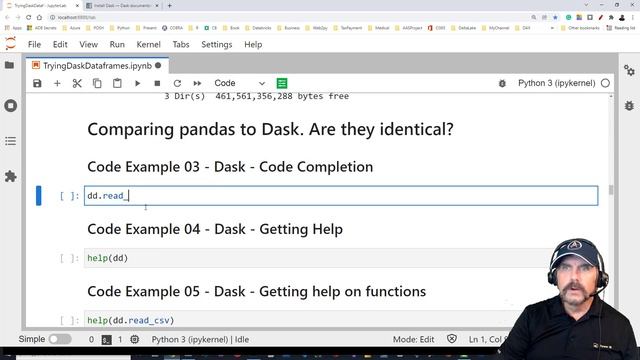Viewport: 640px width, 360px height.
Task: Open the View menu
Action: [x=89, y=44]
